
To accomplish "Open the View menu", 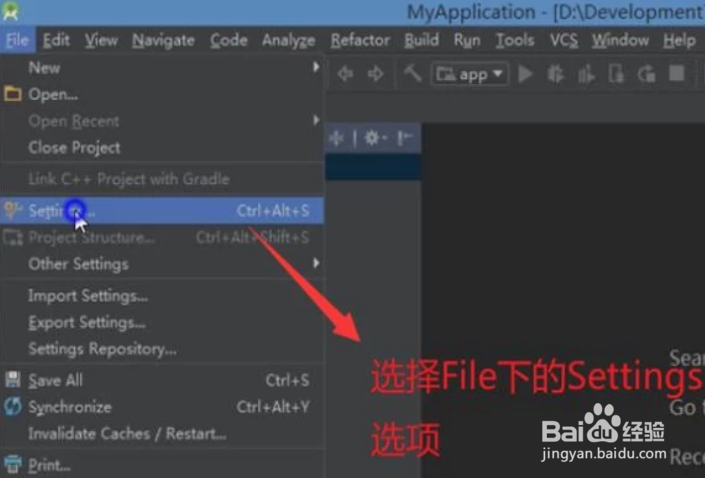I will (101, 40).
